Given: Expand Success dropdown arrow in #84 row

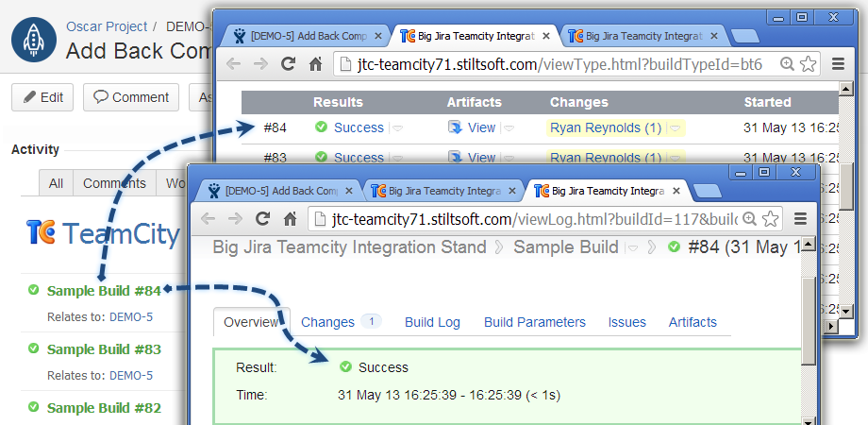Looking at the screenshot, I should point(397,128).
